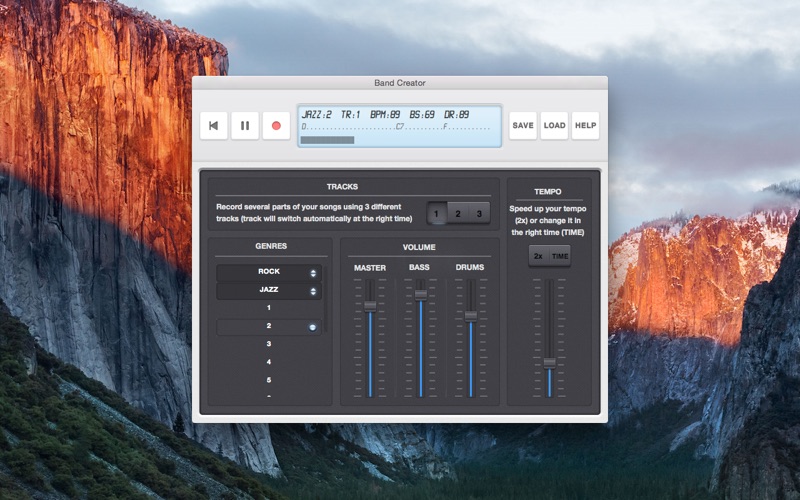Choose variation 4 in the genres list

[x=268, y=362]
